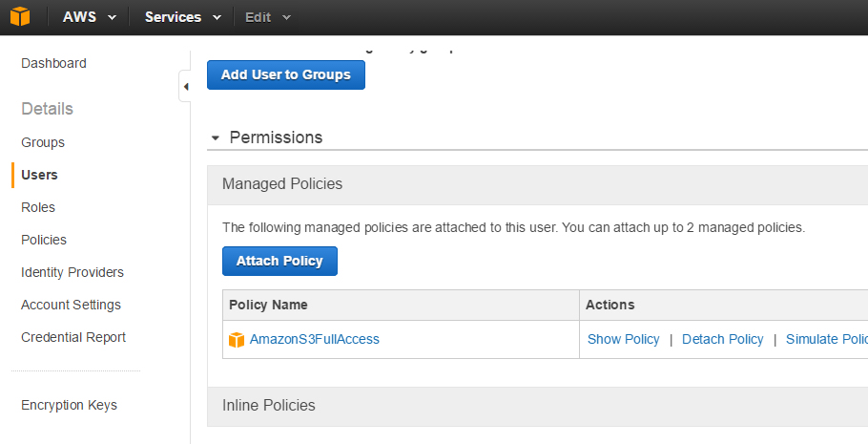Select Users in the sidebar

(39, 175)
